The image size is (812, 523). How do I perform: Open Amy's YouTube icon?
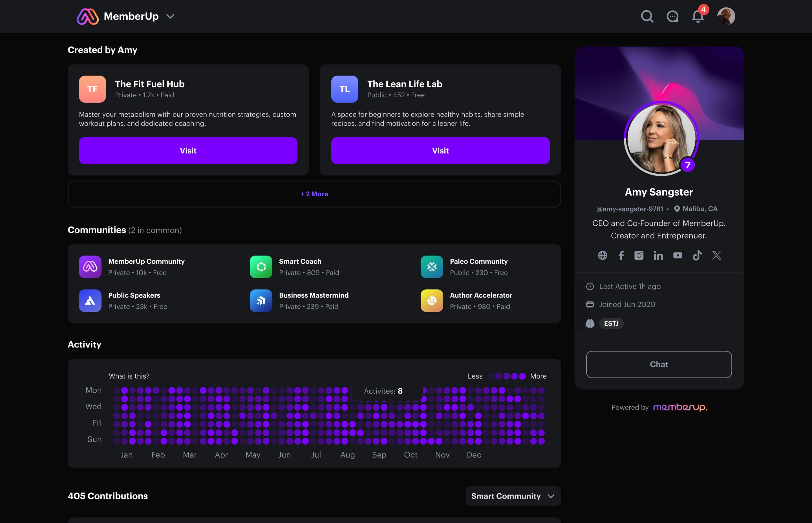678,255
